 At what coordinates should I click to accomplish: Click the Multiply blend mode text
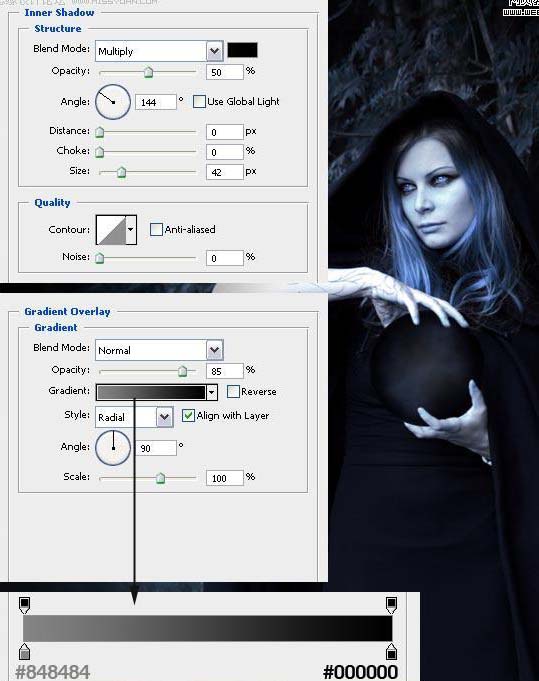tap(116, 52)
